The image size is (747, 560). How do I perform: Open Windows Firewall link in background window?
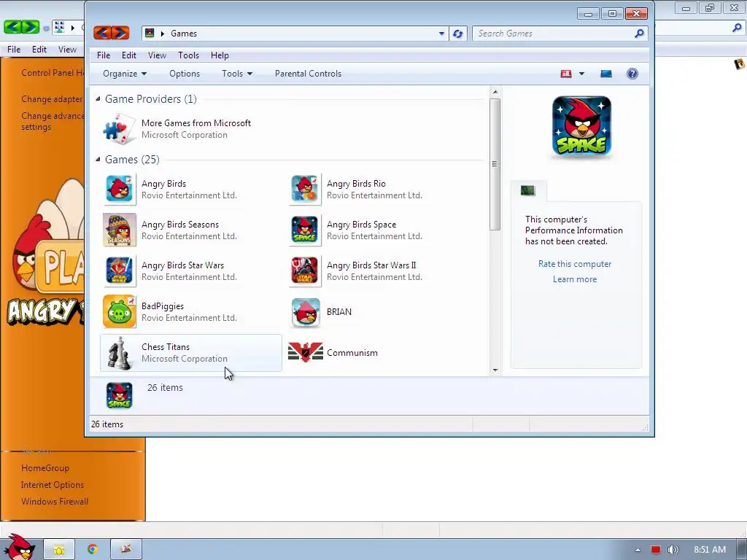point(55,502)
